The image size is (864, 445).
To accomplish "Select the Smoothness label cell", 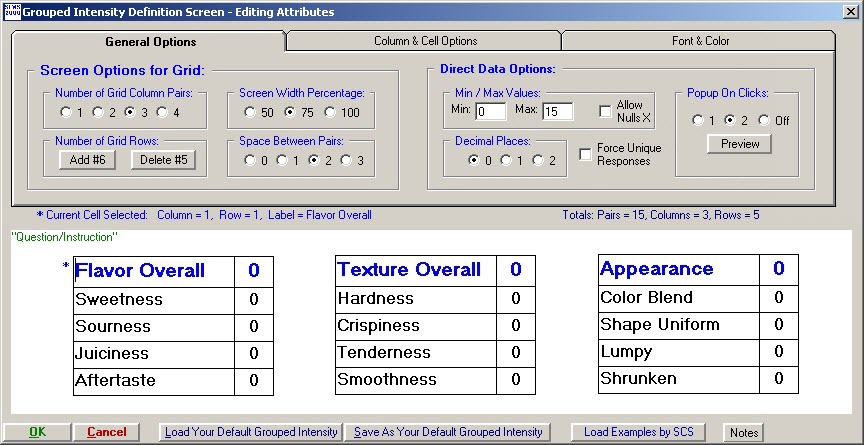I will [416, 381].
